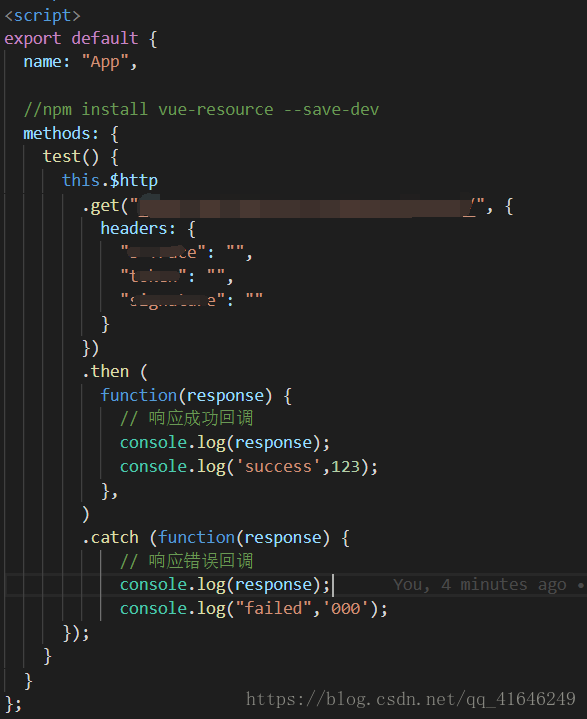Click the 'headers: {' property
Viewport: 587px width, 719px height.
point(148,228)
